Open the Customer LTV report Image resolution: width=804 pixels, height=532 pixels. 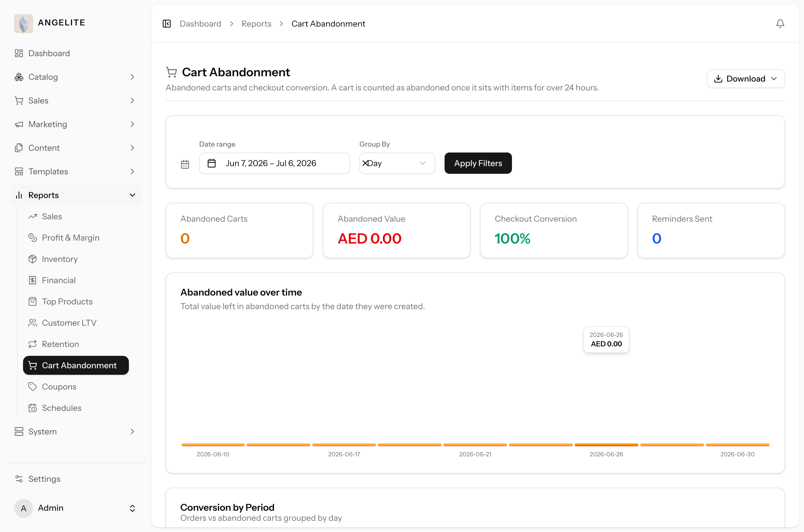[76, 323]
